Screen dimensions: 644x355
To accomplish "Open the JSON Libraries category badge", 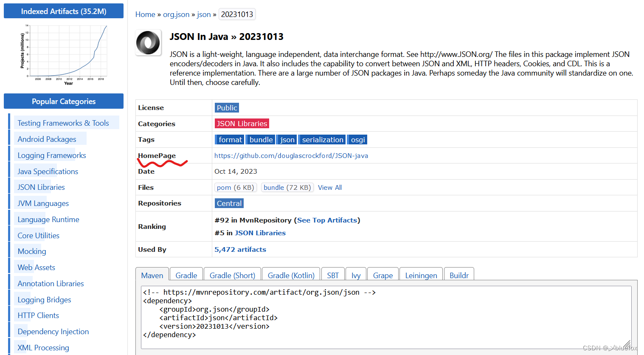I will (x=242, y=123).
